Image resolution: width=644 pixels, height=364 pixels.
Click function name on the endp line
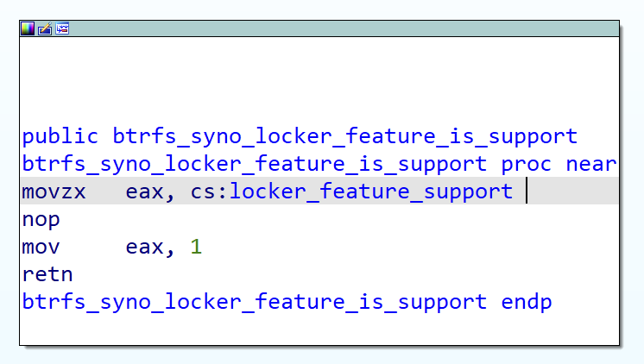pyautogui.click(x=255, y=303)
